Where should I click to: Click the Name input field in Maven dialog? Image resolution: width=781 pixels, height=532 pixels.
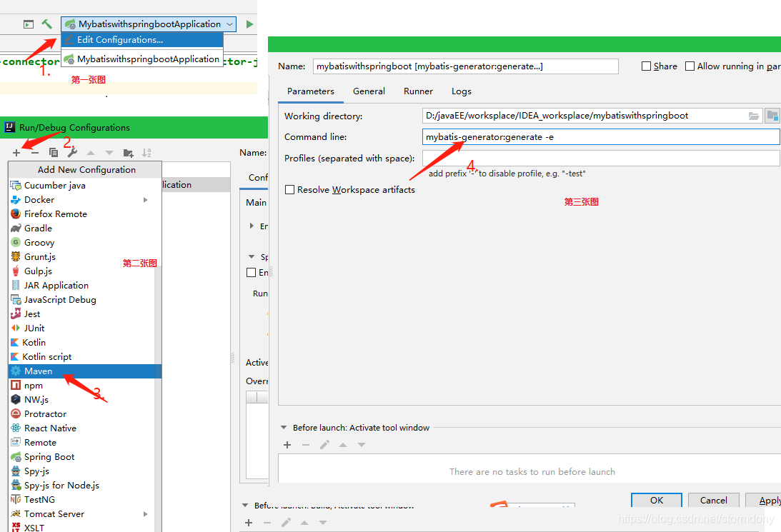click(465, 66)
